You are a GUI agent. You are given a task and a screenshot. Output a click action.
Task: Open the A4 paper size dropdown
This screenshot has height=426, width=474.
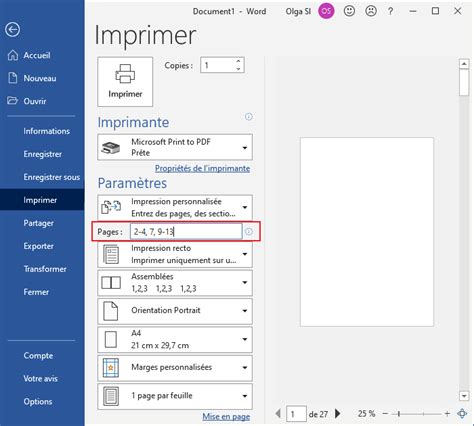(175, 339)
